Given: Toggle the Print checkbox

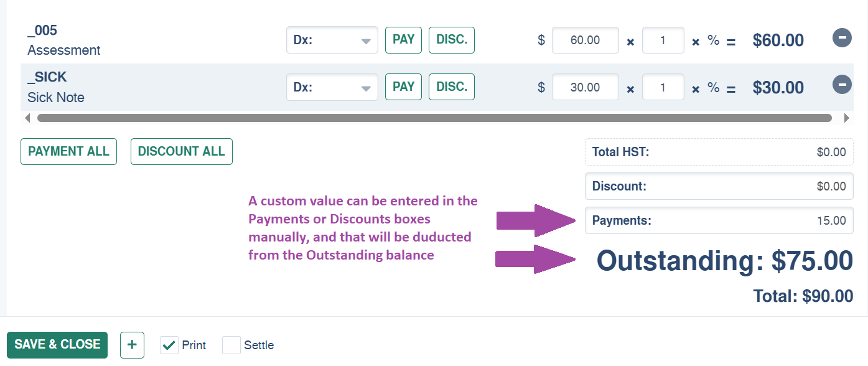Looking at the screenshot, I should point(169,345).
